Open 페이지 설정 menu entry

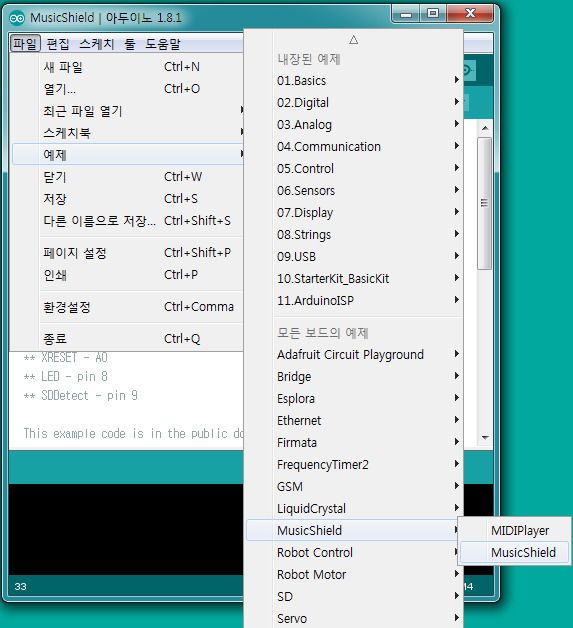pyautogui.click(x=128, y=253)
